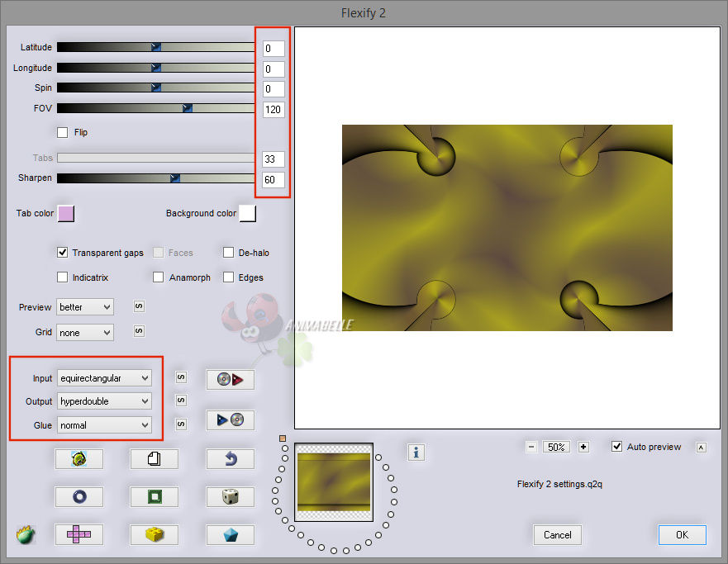Click the blue ring icon button
The width and height of the screenshot is (728, 564).
[x=79, y=497]
